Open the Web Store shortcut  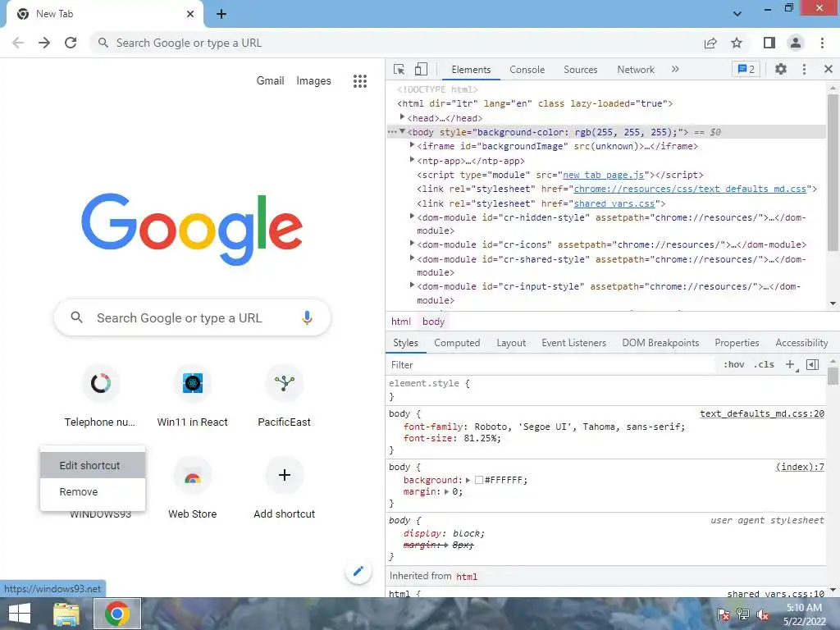tap(192, 488)
